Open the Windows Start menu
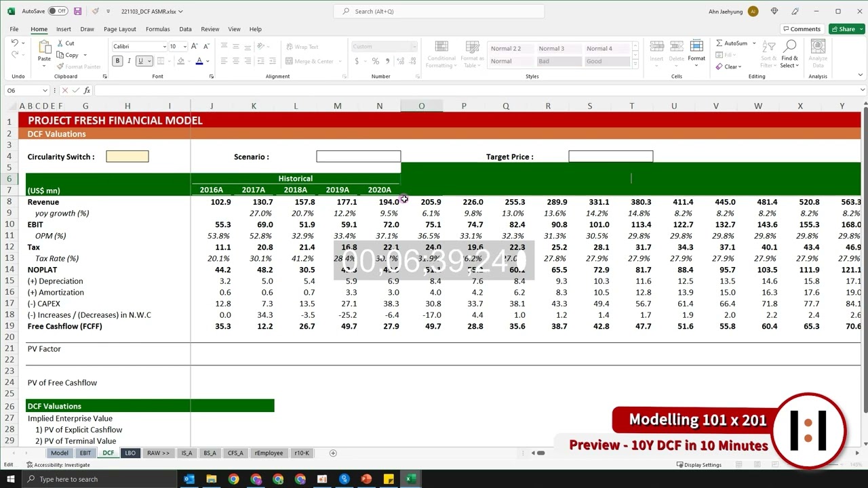This screenshot has height=488, width=868. point(10,479)
